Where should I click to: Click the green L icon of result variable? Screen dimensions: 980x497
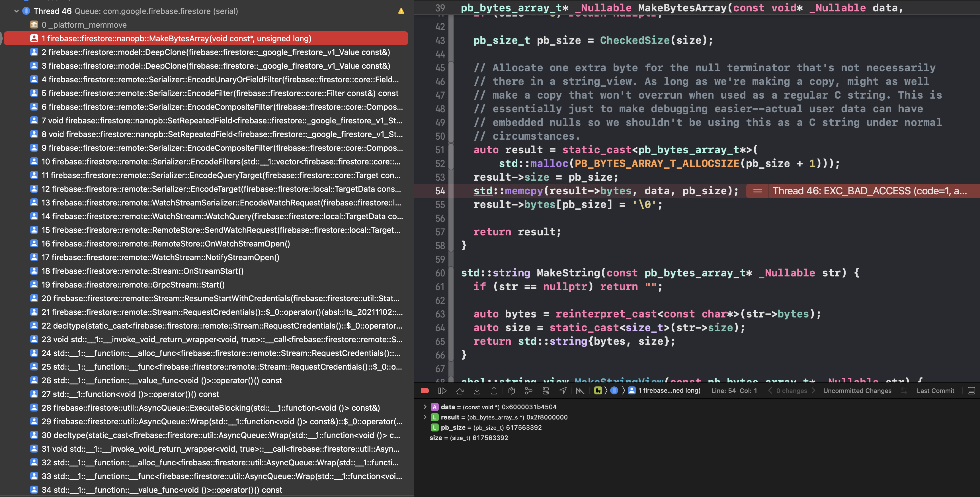point(434,417)
